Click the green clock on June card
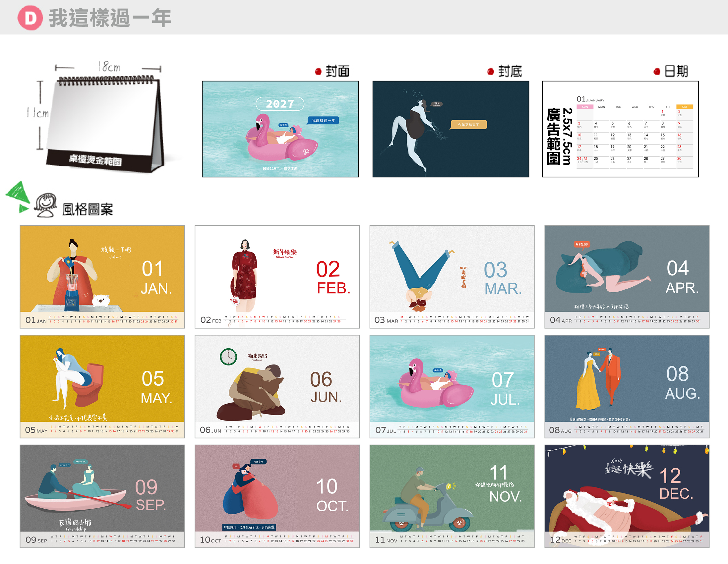 [228, 357]
